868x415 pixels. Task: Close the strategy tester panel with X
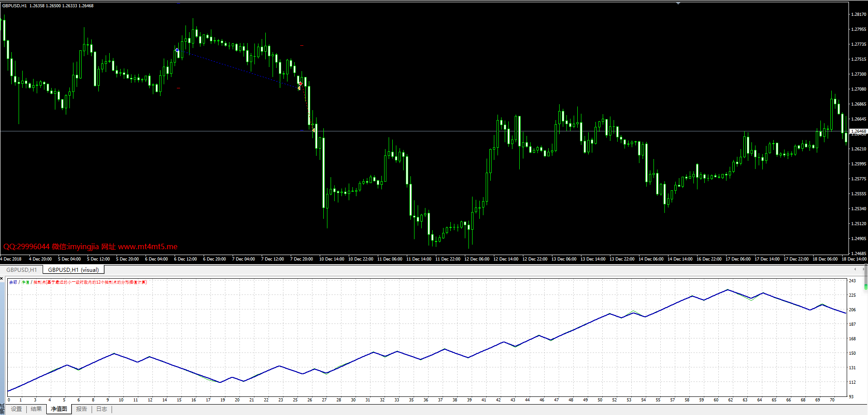click(x=2, y=278)
